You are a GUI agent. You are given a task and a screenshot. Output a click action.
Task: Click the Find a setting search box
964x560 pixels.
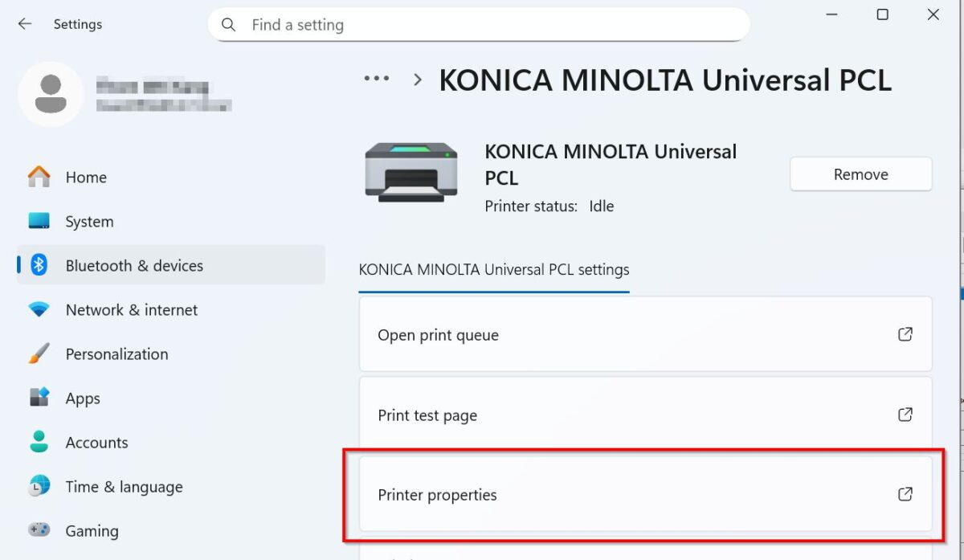(490, 25)
